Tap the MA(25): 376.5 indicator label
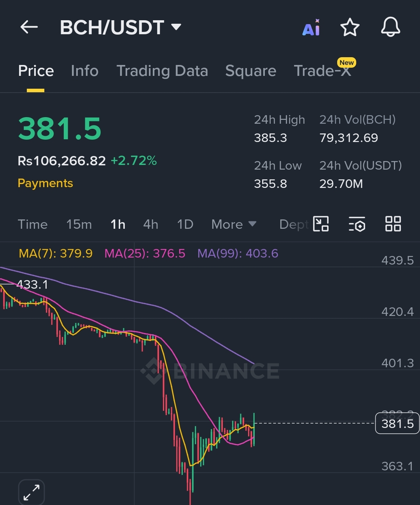420x505 pixels. [145, 254]
